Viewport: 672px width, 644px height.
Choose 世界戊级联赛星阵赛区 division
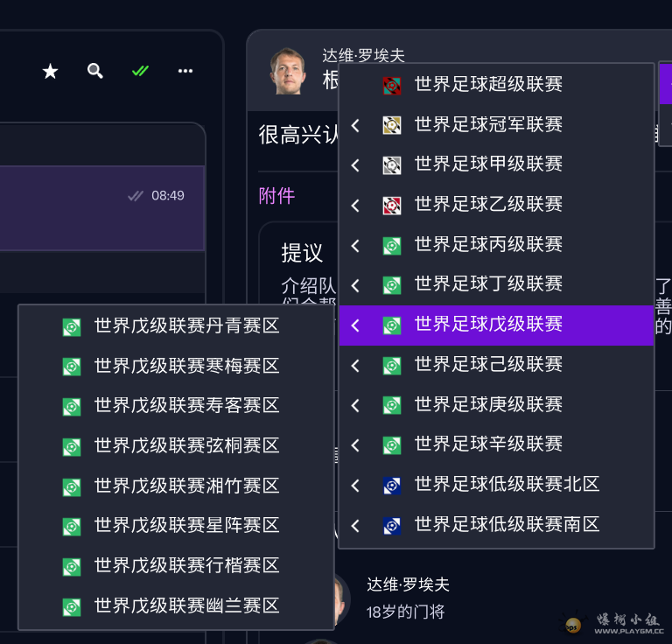186,526
